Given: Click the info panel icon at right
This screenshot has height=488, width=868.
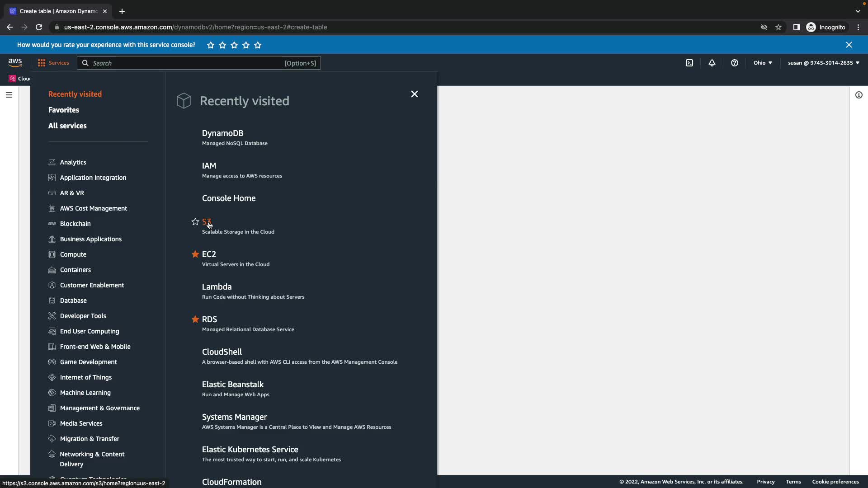Looking at the screenshot, I should click(x=859, y=95).
